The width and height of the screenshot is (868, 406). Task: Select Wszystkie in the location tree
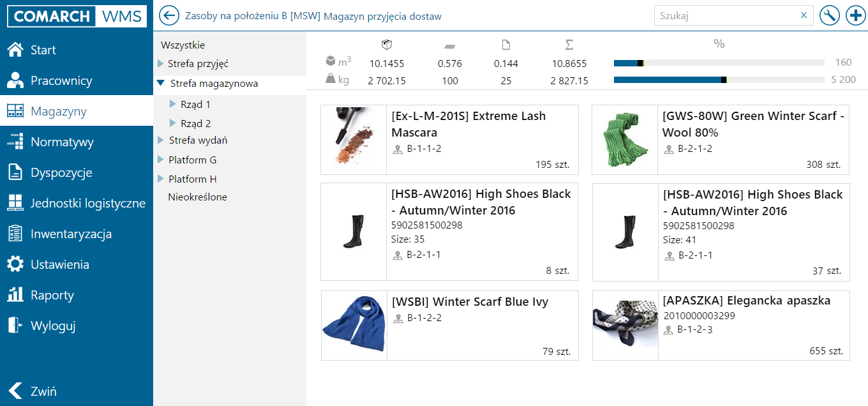pos(183,45)
